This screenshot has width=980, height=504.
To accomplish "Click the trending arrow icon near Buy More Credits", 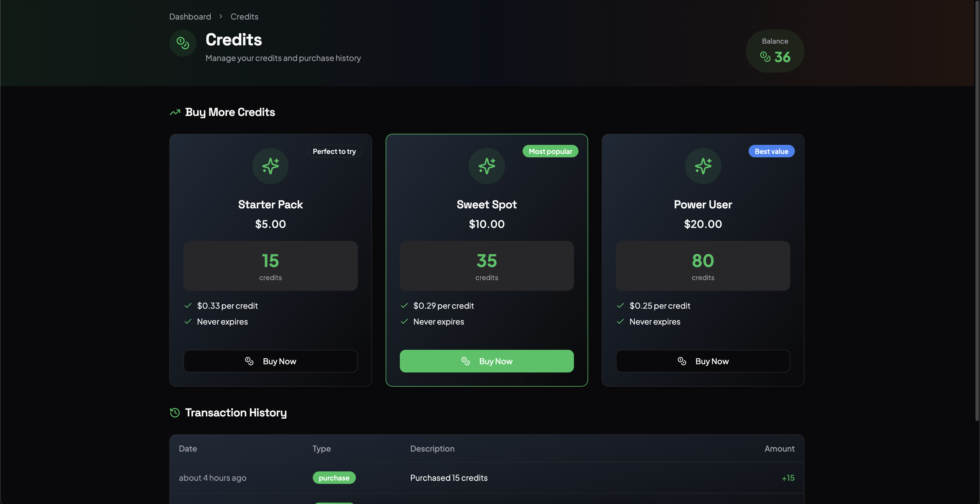I will coord(175,112).
